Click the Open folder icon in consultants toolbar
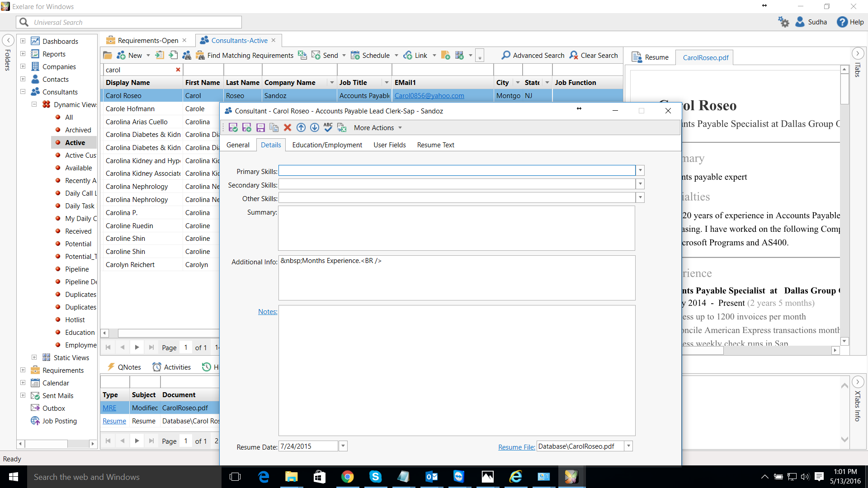868x488 pixels. click(108, 56)
